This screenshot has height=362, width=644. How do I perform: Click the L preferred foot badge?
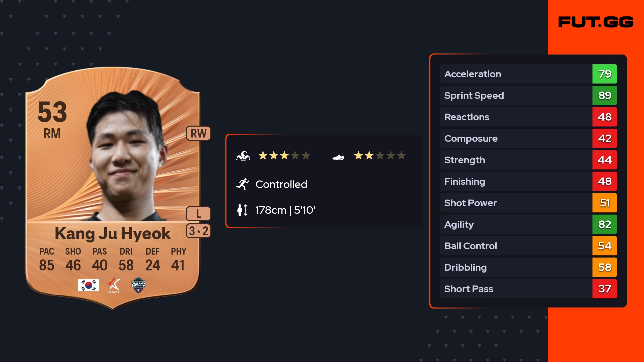tap(199, 214)
